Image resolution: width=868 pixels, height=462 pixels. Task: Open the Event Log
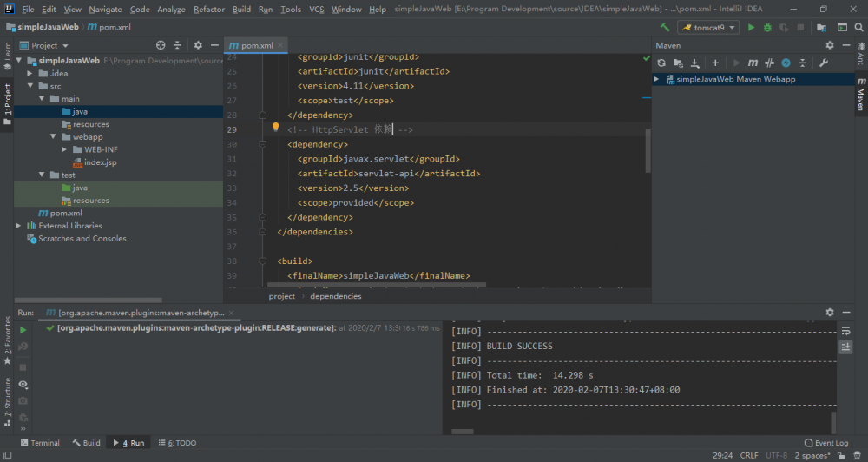[x=826, y=443]
